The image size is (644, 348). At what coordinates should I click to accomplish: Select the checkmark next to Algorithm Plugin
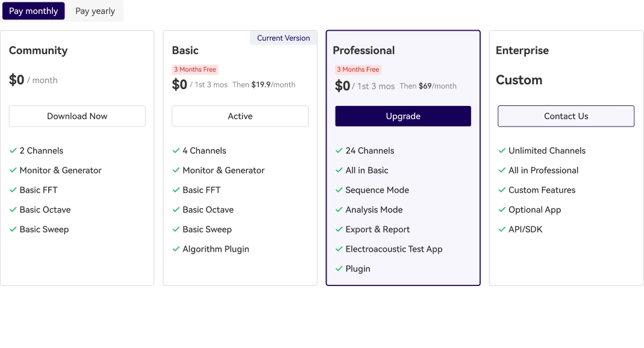point(176,249)
